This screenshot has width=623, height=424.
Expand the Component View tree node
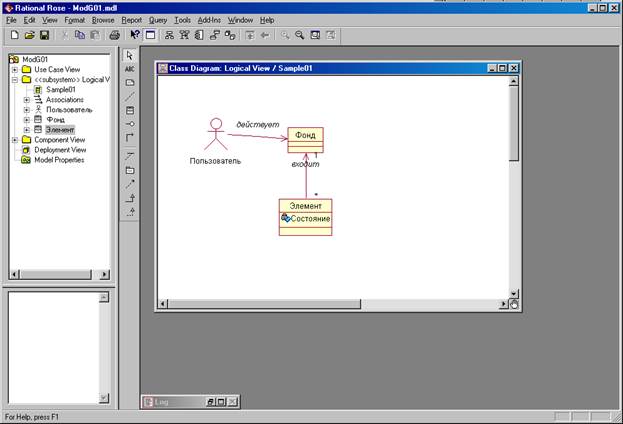[x=14, y=140]
